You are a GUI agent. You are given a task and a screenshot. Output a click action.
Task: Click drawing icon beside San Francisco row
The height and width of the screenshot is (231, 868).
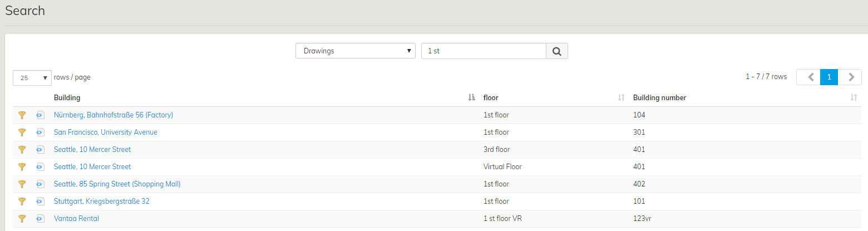(40, 132)
